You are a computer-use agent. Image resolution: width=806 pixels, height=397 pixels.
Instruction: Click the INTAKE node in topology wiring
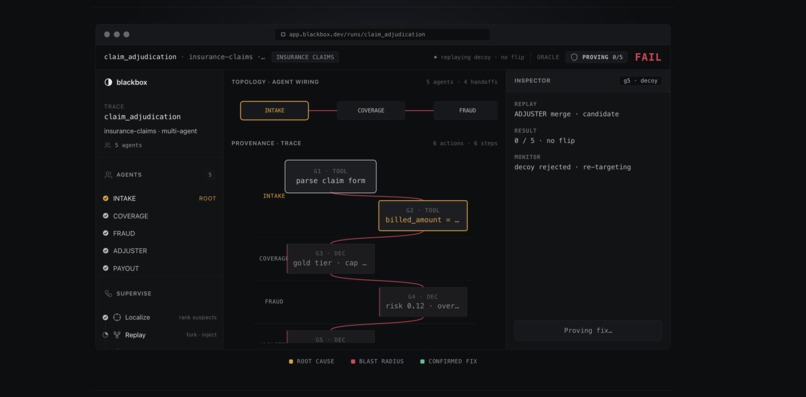(274, 111)
